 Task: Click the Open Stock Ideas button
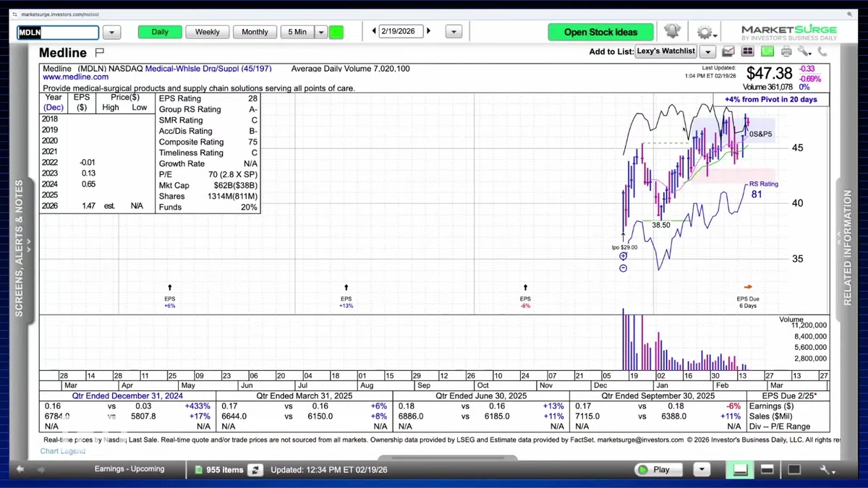pos(600,32)
